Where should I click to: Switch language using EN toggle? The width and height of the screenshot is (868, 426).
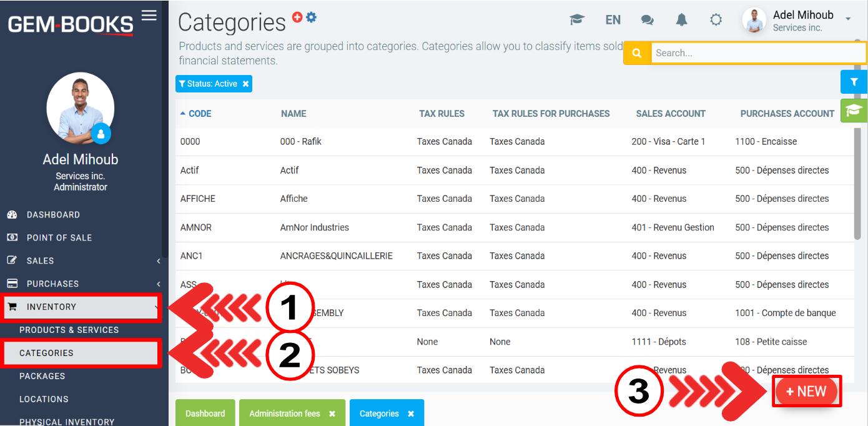(x=613, y=20)
